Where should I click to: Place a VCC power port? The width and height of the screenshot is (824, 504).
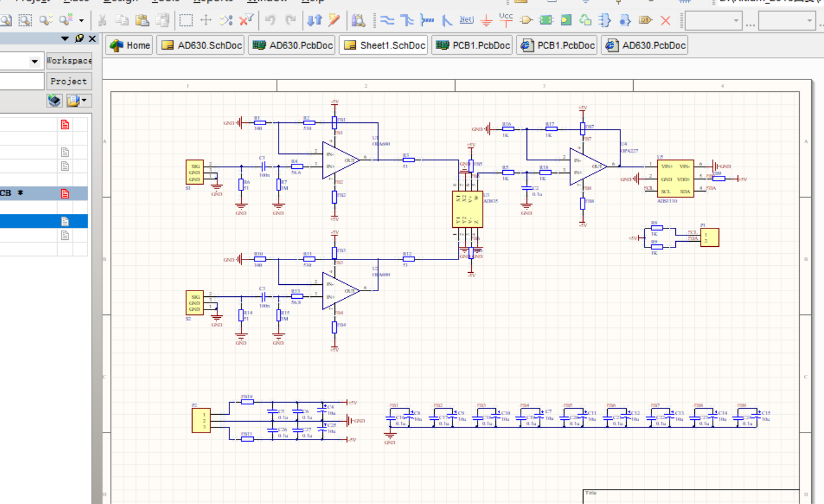click(x=506, y=20)
